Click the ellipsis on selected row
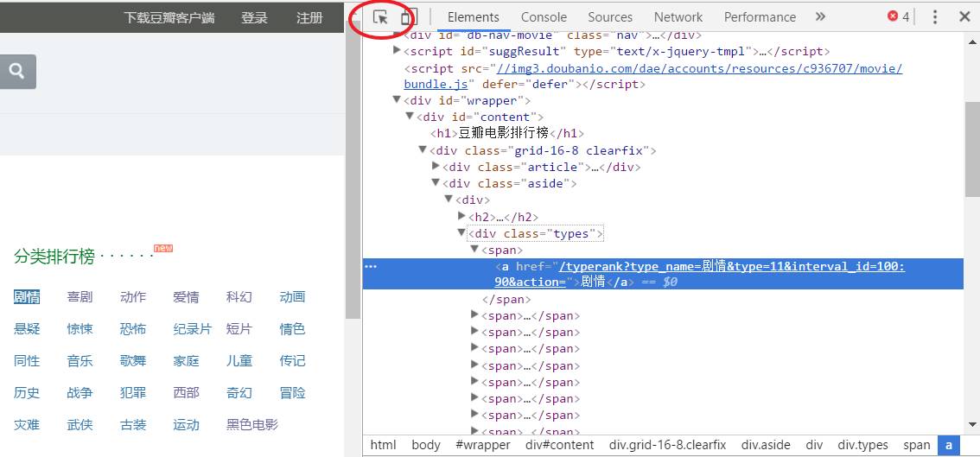This screenshot has width=980, height=457. [x=371, y=266]
